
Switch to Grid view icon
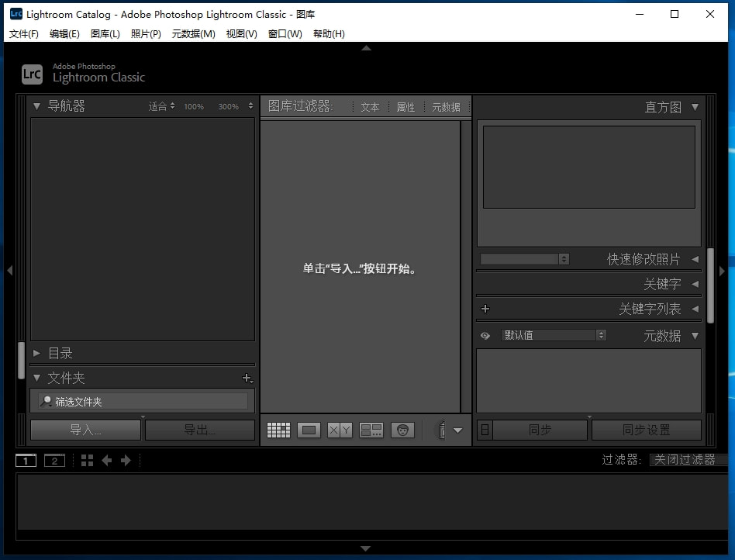click(278, 430)
